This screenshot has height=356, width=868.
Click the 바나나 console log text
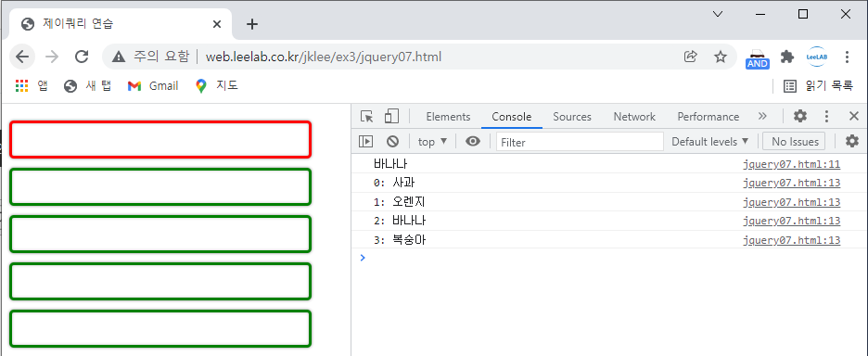(x=390, y=164)
